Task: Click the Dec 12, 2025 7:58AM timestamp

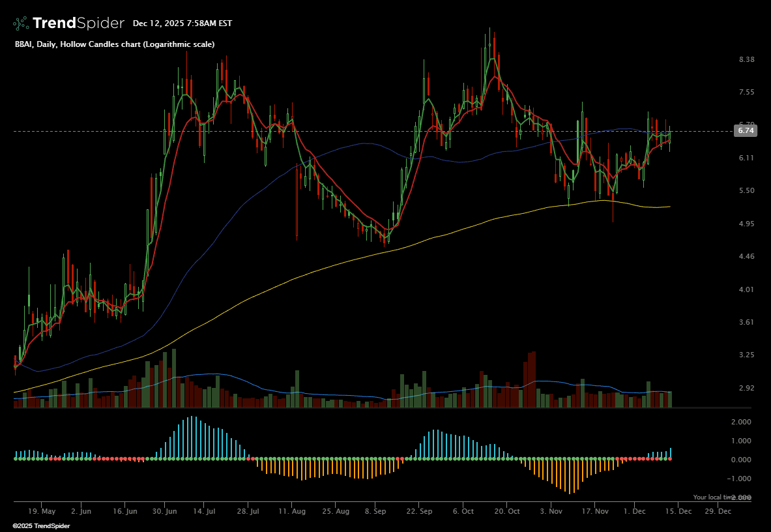Action: 182,23
